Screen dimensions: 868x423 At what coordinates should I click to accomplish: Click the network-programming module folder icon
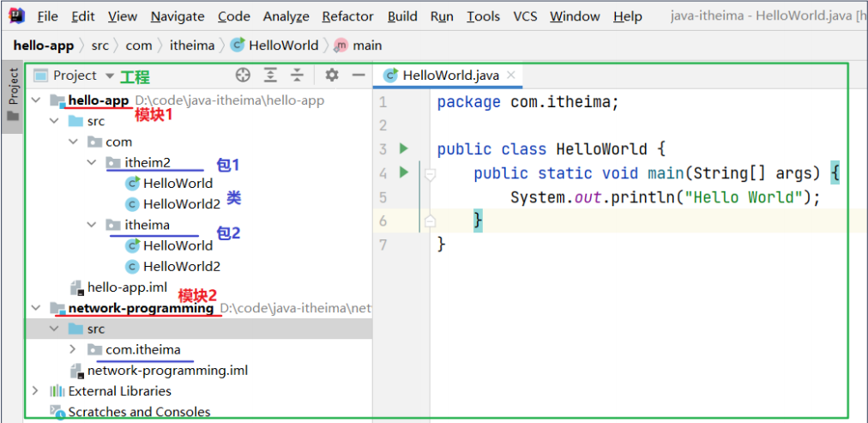pyautogui.click(x=57, y=308)
